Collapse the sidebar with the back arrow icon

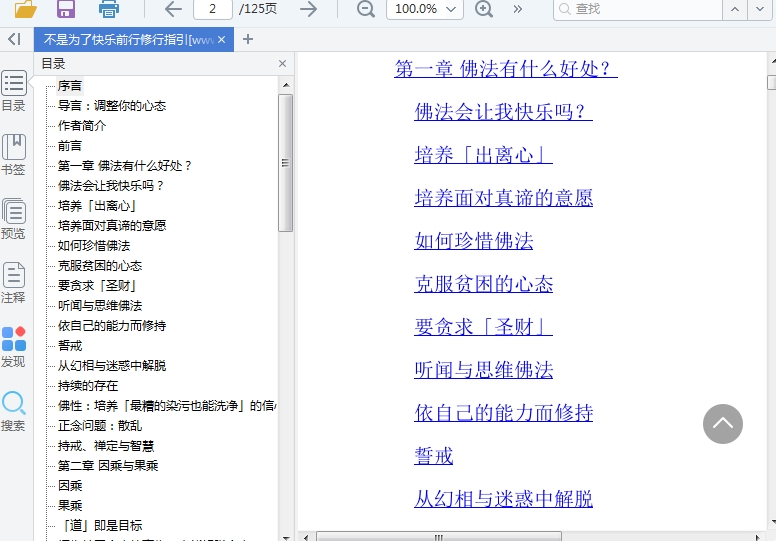[14, 39]
